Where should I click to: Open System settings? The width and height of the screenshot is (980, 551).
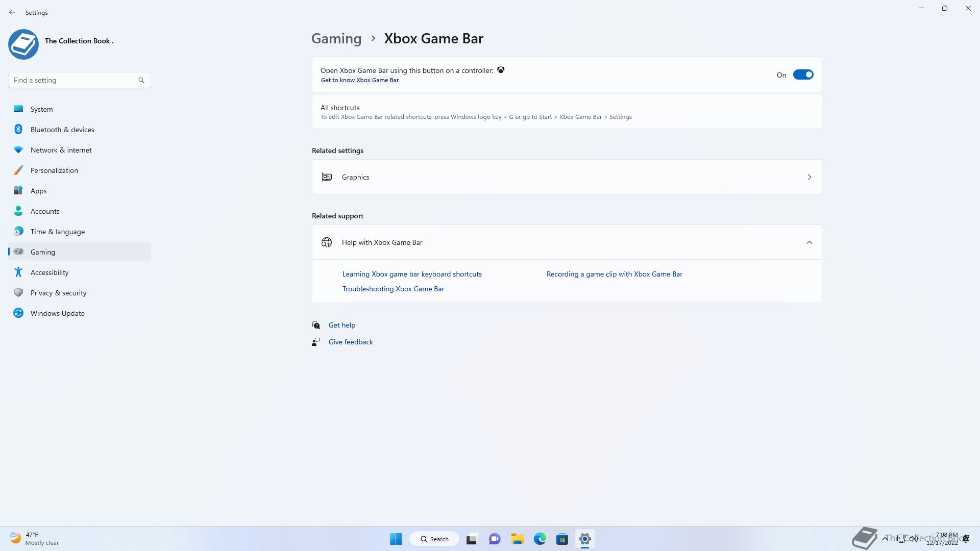[x=80, y=109]
